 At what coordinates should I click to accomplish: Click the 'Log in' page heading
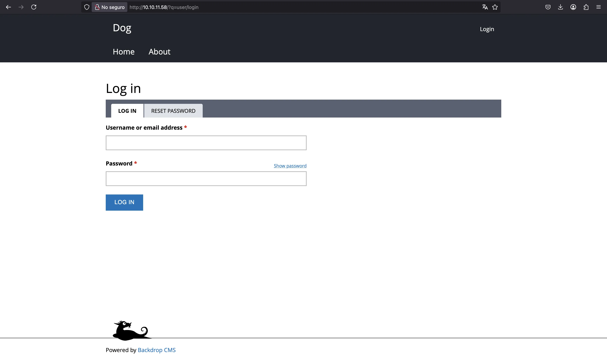[123, 88]
